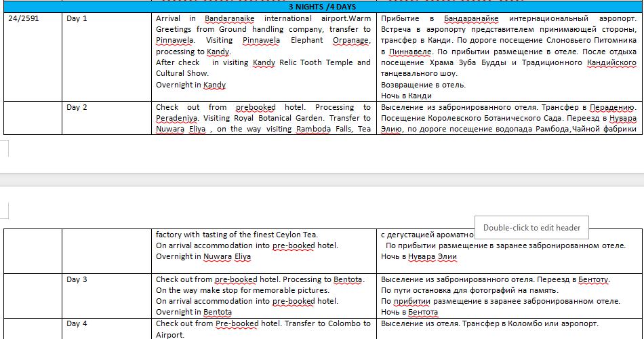Click the Day 3 cell
Image resolution: width=644 pixels, height=339 pixels.
(x=77, y=279)
